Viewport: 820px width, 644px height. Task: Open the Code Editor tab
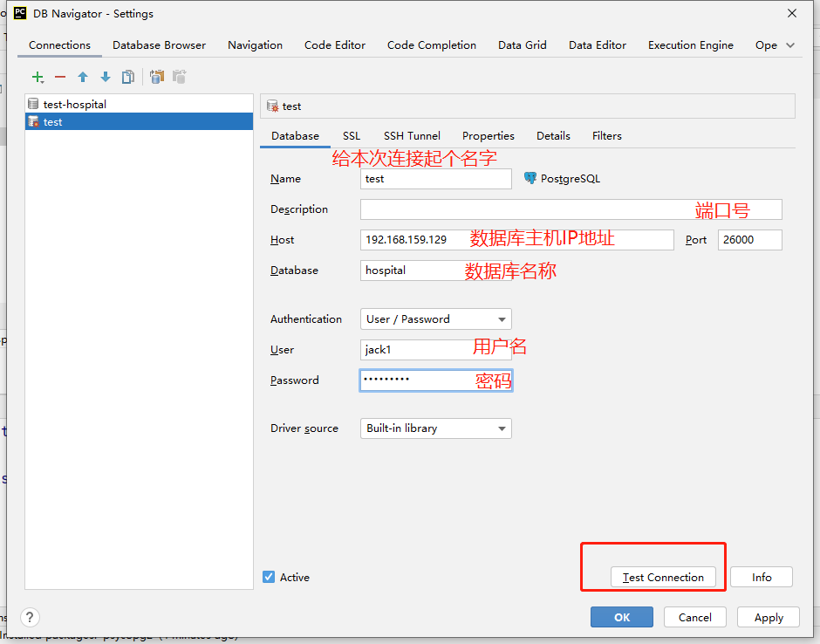(x=335, y=45)
